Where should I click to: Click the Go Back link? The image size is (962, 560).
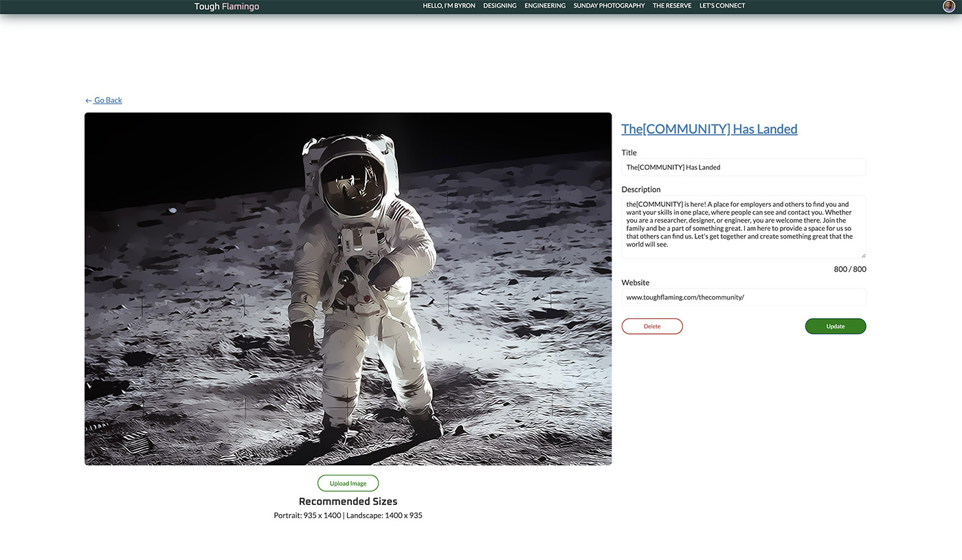click(x=104, y=100)
